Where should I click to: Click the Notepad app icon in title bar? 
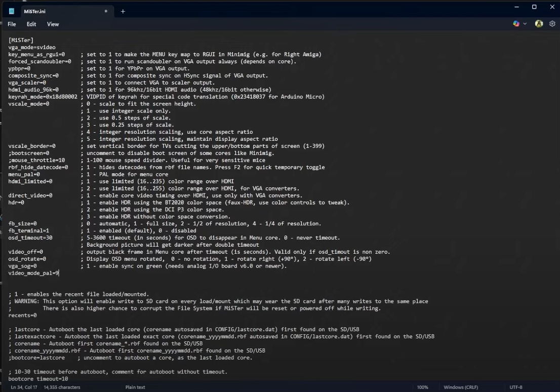point(11,11)
